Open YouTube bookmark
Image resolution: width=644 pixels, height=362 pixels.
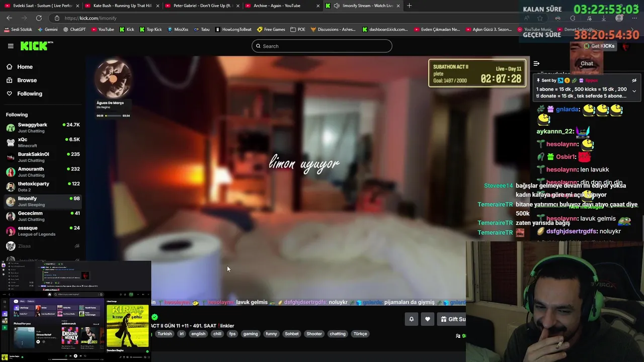(103, 30)
